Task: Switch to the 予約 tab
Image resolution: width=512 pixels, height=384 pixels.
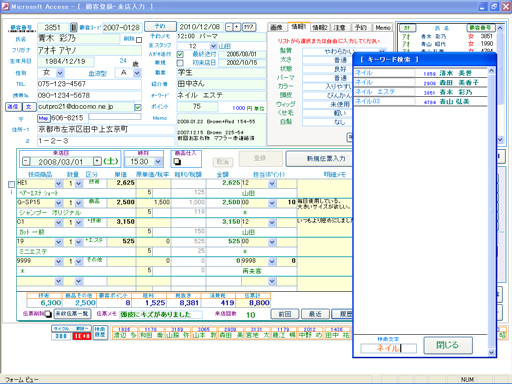Action: tap(361, 27)
